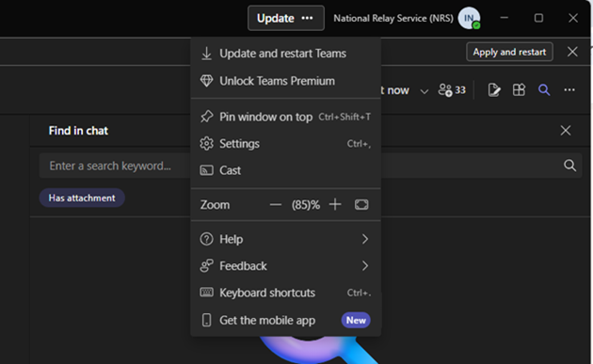Click the Find in chat heading
Viewport: 593px width, 364px height.
point(78,131)
